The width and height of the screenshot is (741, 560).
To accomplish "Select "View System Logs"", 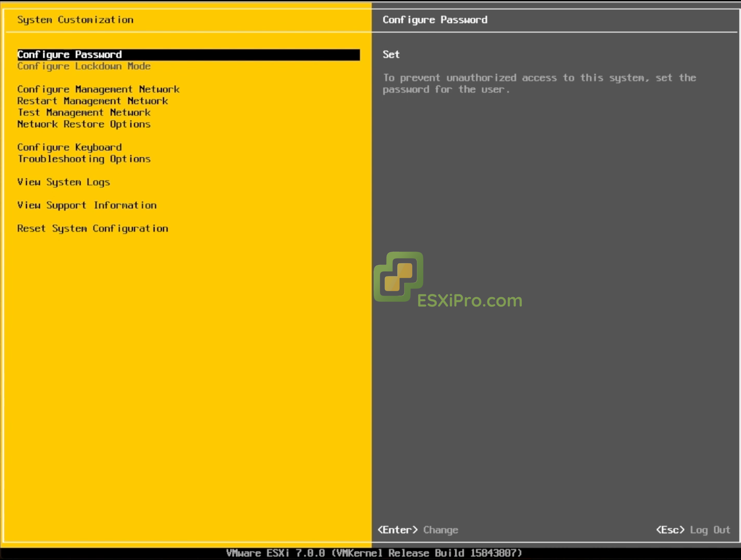I will (64, 182).
